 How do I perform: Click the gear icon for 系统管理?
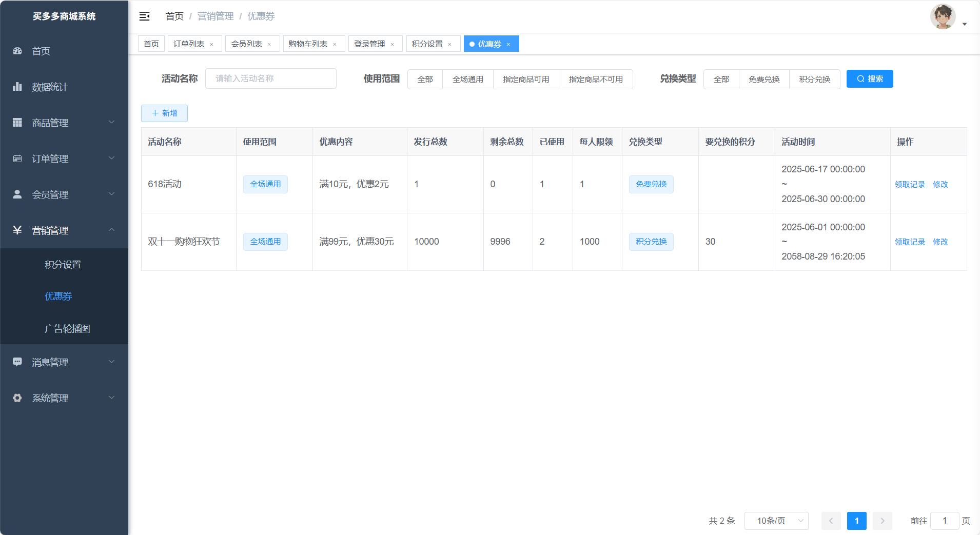17,398
